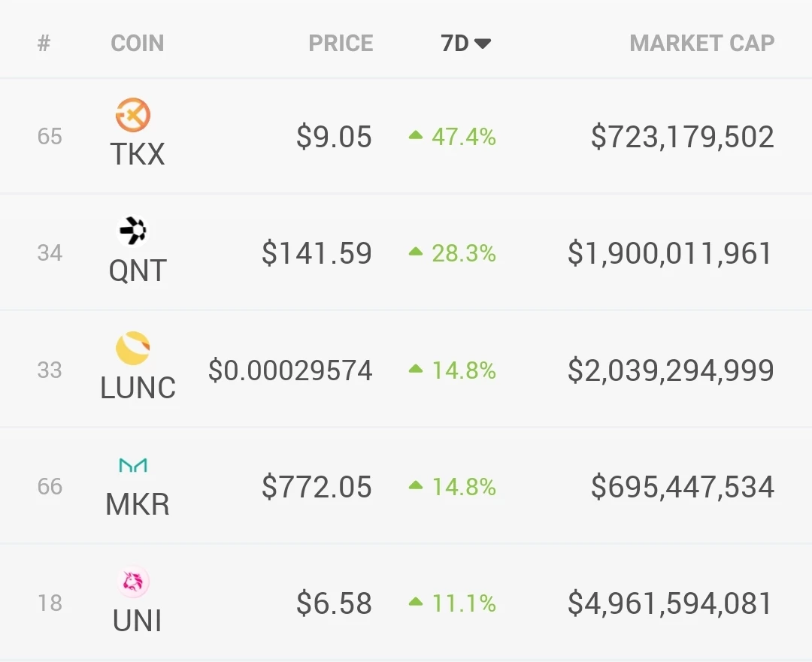Click the TKX coin logo icon
Image resolution: width=812 pixels, height=662 pixels.
click(133, 114)
